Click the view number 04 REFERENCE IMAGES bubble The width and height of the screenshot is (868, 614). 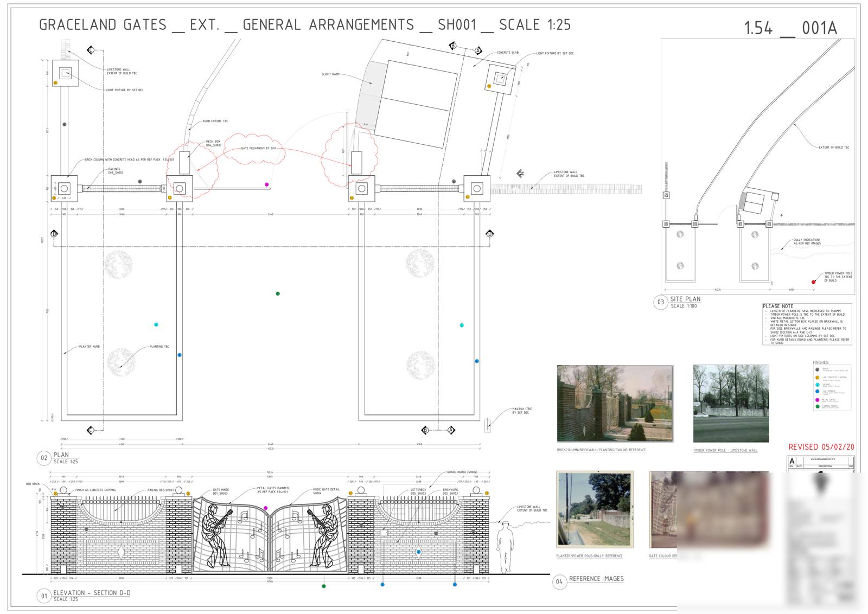[x=559, y=582]
